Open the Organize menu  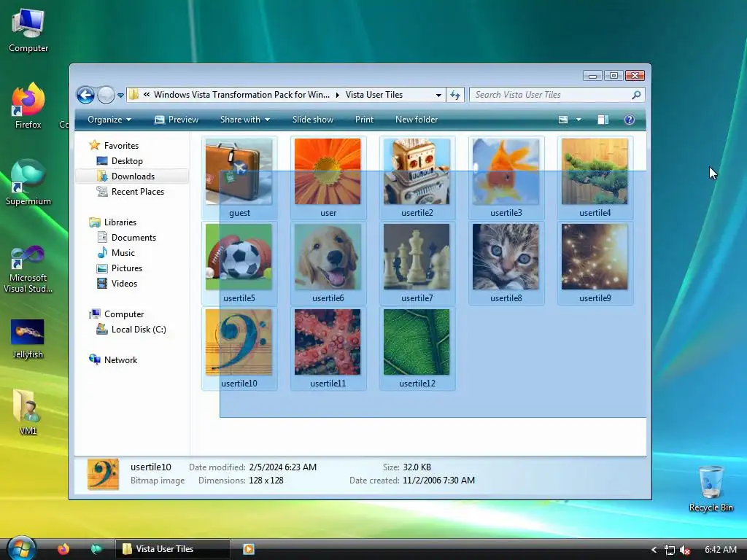[x=109, y=120]
